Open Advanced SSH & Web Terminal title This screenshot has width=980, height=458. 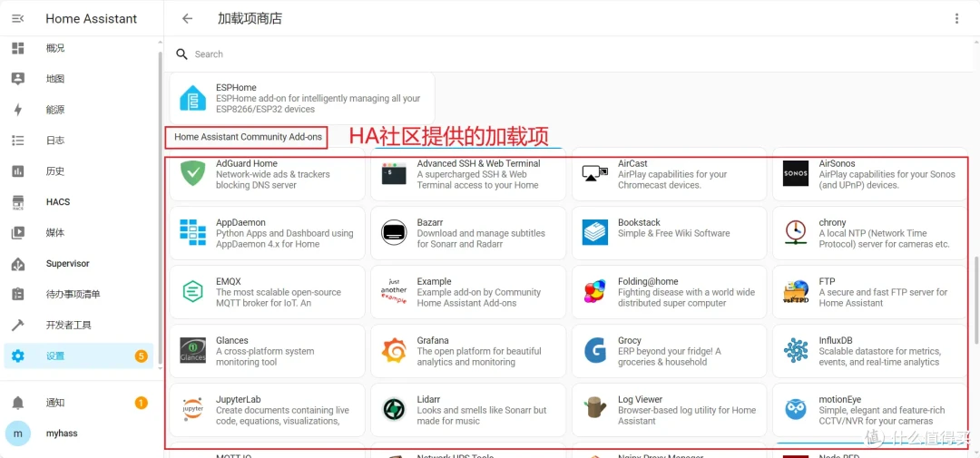click(x=478, y=163)
